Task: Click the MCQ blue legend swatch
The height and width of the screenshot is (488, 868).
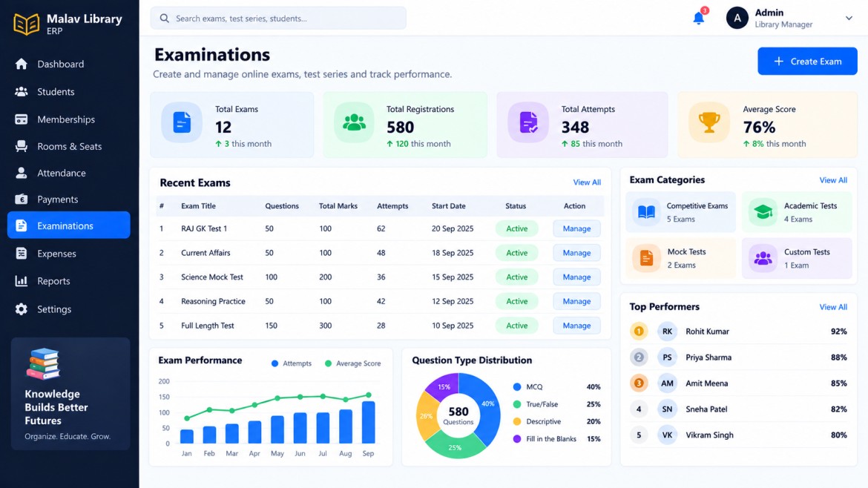Action: pos(517,386)
